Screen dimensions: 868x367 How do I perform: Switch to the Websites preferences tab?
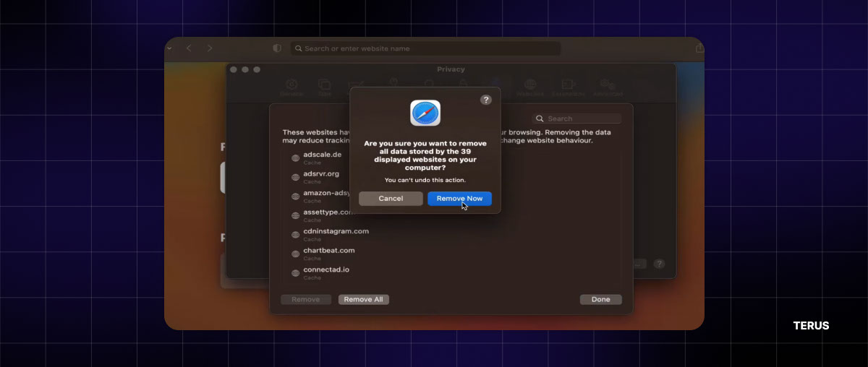(530, 87)
